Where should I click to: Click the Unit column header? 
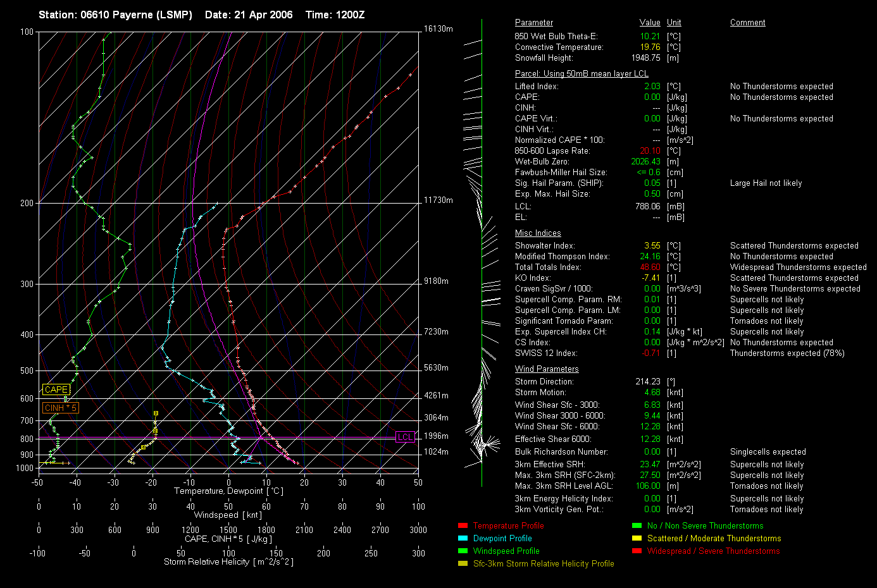(x=674, y=23)
